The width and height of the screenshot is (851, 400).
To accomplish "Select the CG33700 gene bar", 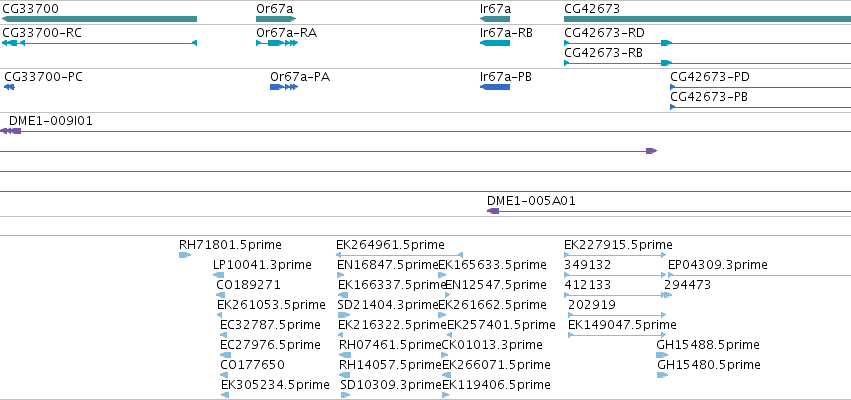I will (99, 19).
